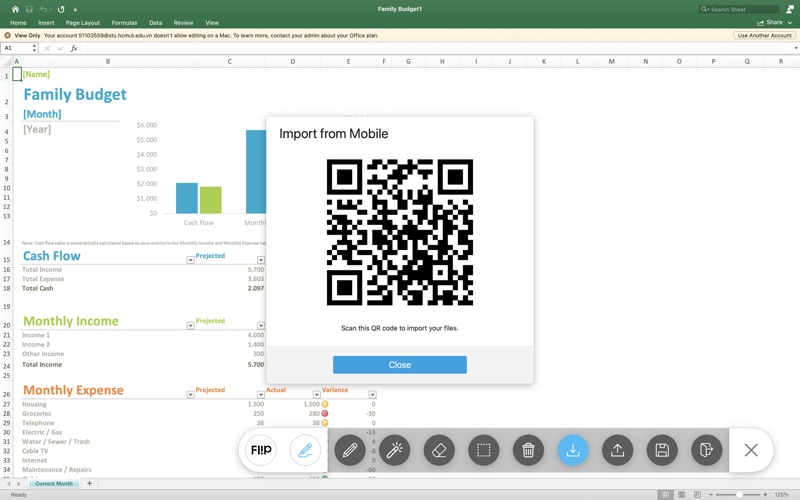Close the drawing toolbar with X
The image size is (800, 500).
point(751,450)
